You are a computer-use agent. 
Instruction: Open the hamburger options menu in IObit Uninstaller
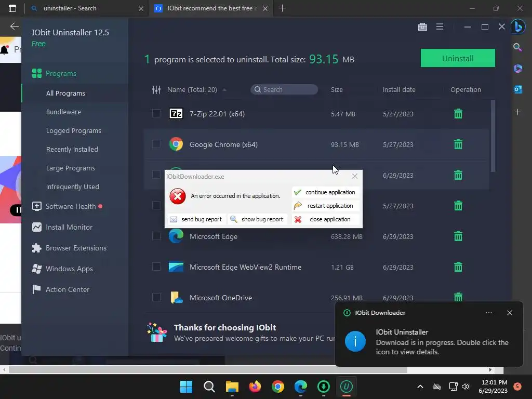pyautogui.click(x=440, y=26)
